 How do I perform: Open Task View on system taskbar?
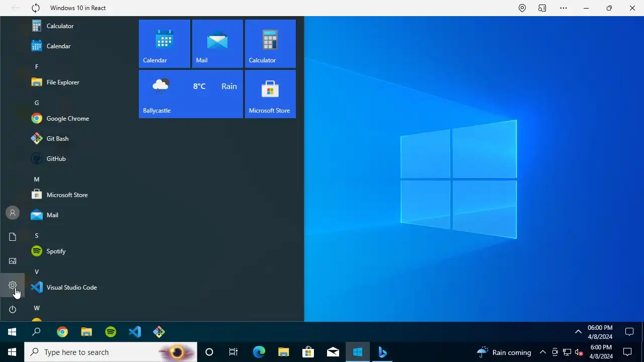pyautogui.click(x=233, y=352)
